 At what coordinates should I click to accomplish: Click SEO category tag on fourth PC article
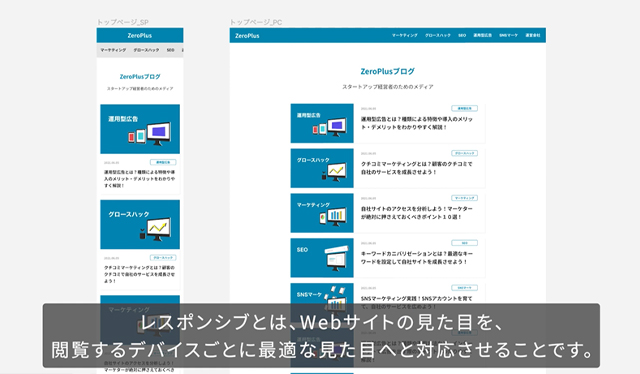[x=464, y=243]
